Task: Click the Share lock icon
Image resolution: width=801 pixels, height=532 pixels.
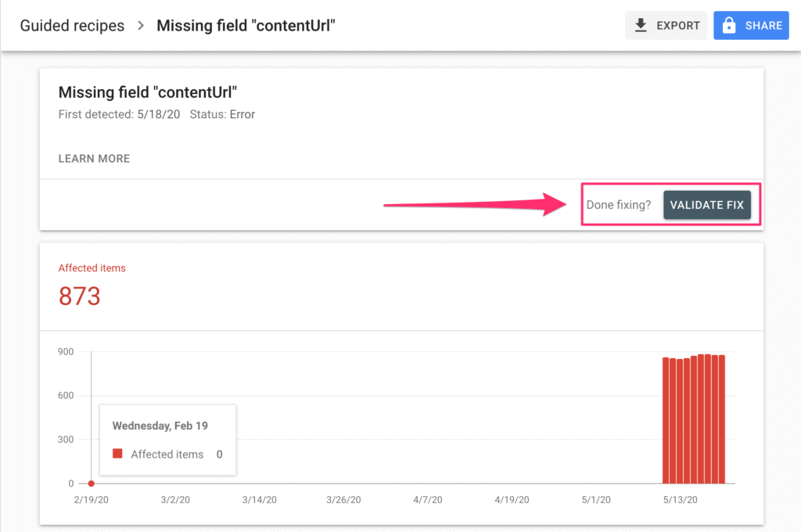Action: [x=729, y=25]
